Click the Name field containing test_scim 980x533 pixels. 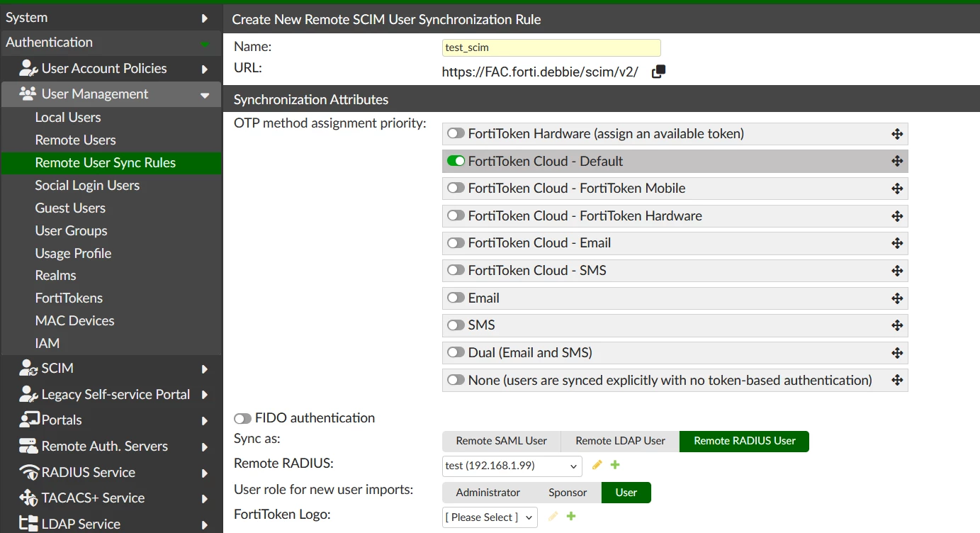click(x=551, y=47)
